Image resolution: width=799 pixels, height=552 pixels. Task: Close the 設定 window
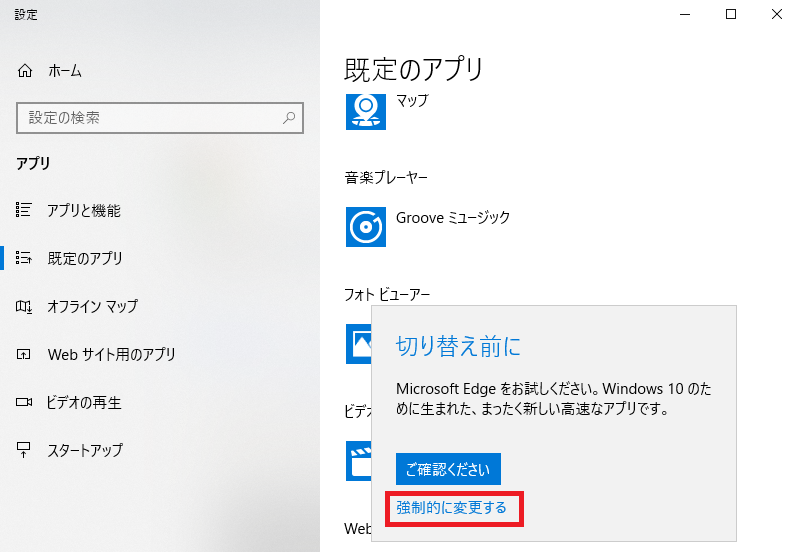click(x=777, y=14)
